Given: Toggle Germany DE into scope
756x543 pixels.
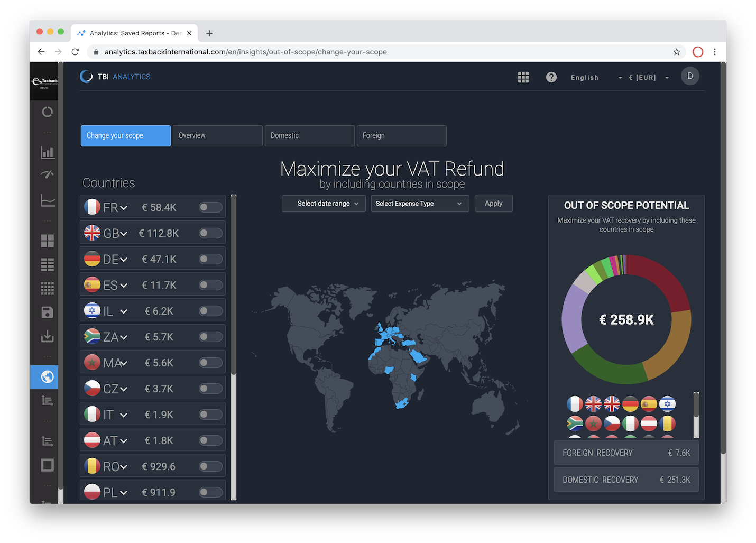Looking at the screenshot, I should 210,259.
